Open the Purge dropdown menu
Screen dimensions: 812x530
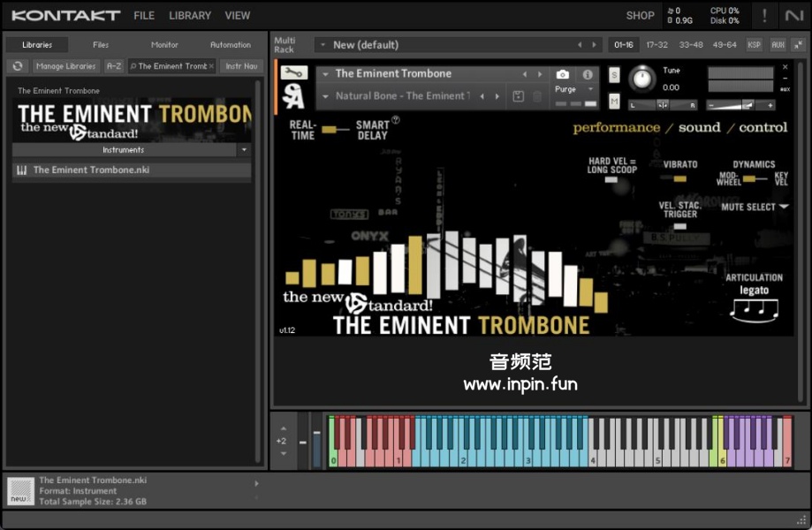click(573, 89)
